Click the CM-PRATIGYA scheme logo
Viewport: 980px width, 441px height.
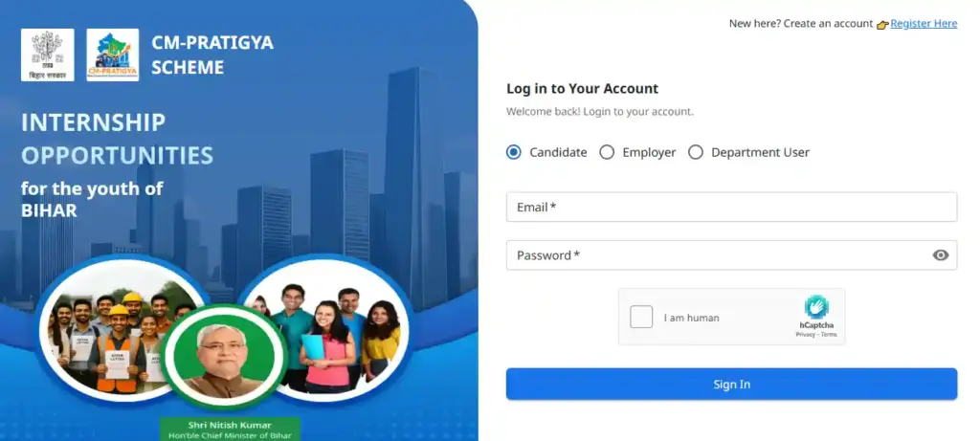point(113,55)
